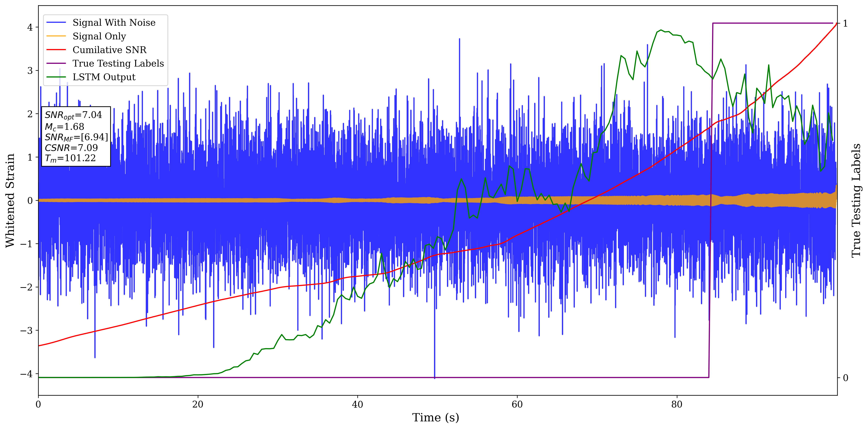This screenshot has width=868, height=429.
Task: Click the left y-axis tick label 4
Action: tap(30, 27)
